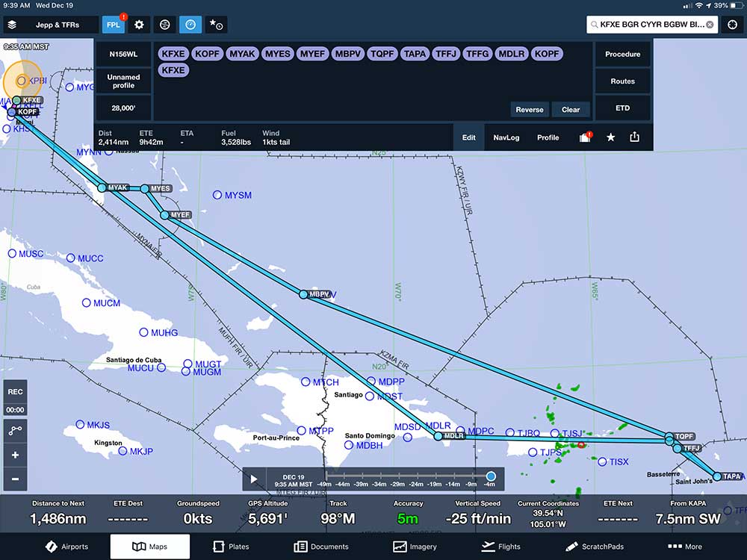The width and height of the screenshot is (747, 560).
Task: Reverse the route with the Reverse button
Action: [x=530, y=109]
